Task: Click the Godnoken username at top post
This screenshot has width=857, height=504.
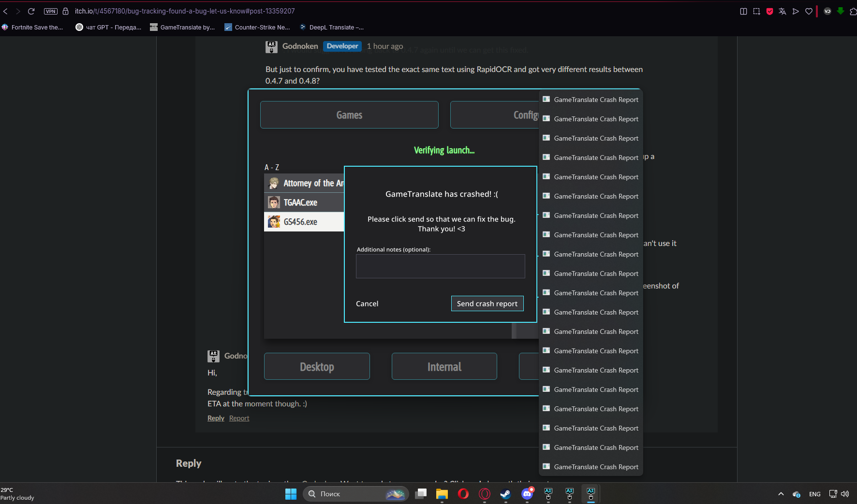Action: click(x=300, y=46)
